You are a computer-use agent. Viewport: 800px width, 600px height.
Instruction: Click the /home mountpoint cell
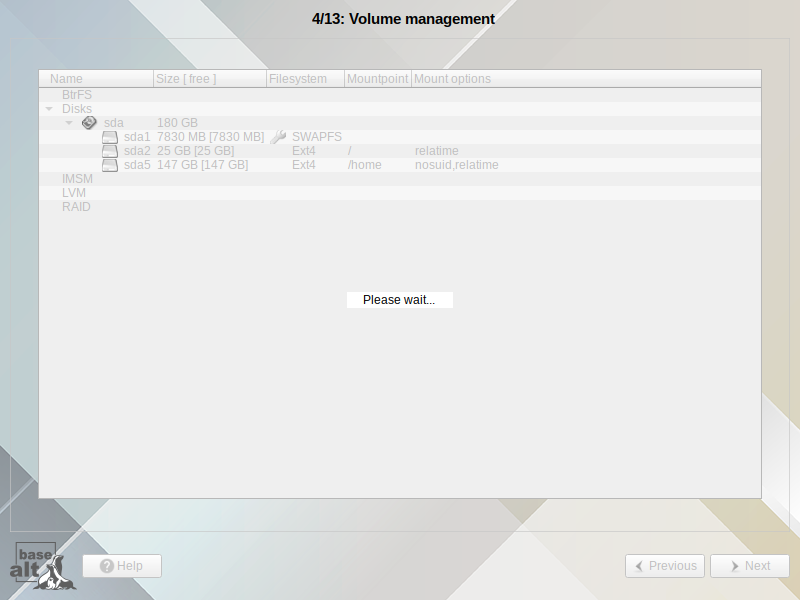(364, 165)
